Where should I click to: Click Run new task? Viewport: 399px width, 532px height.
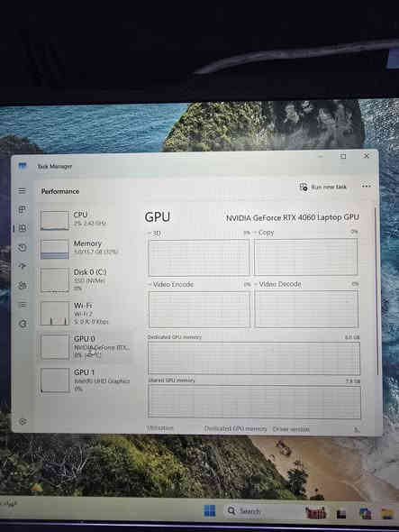pyautogui.click(x=323, y=187)
